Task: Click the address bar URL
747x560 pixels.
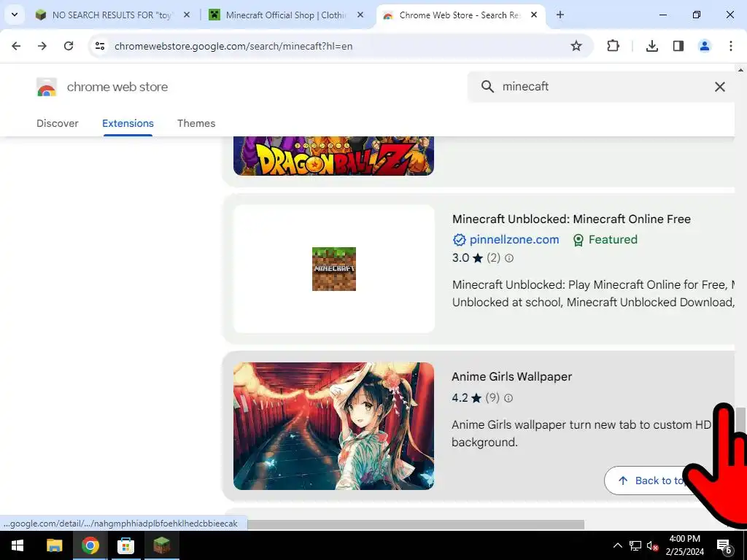Action: point(233,46)
